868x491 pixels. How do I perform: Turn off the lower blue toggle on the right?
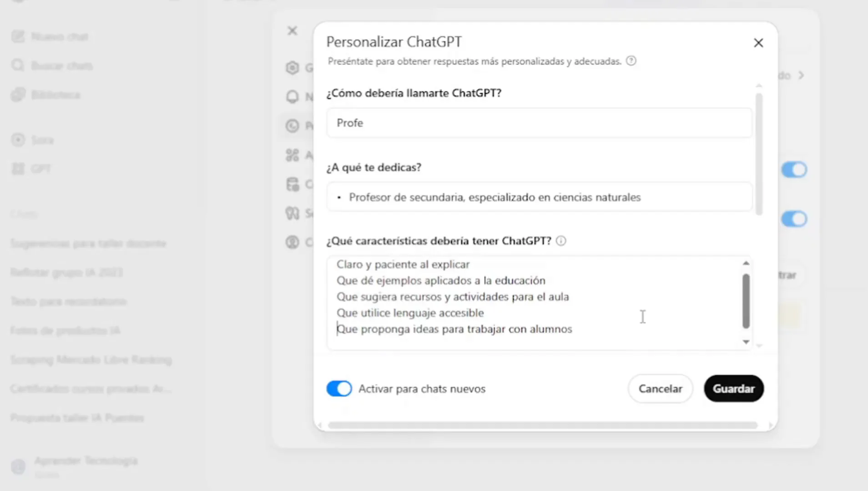(794, 219)
